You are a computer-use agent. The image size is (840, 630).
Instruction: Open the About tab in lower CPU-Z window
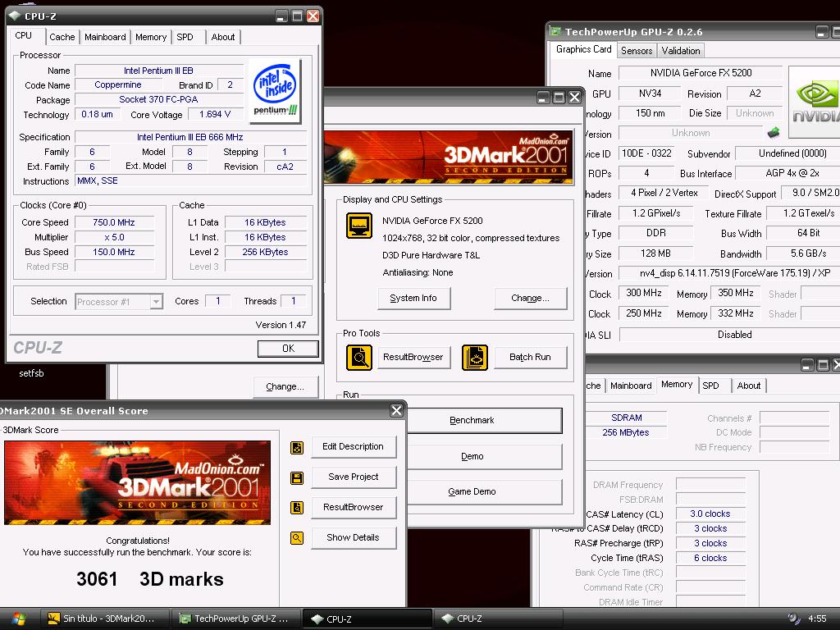(748, 386)
